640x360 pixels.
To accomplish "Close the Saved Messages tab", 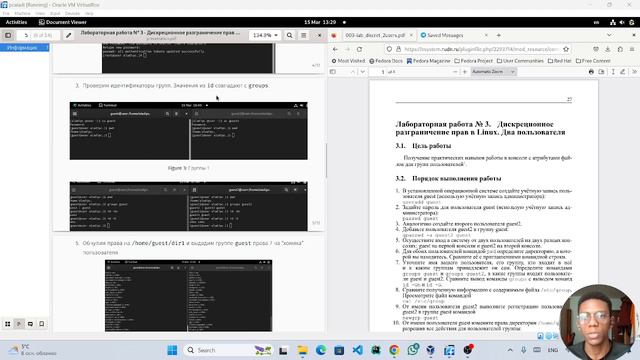I will click(486, 36).
